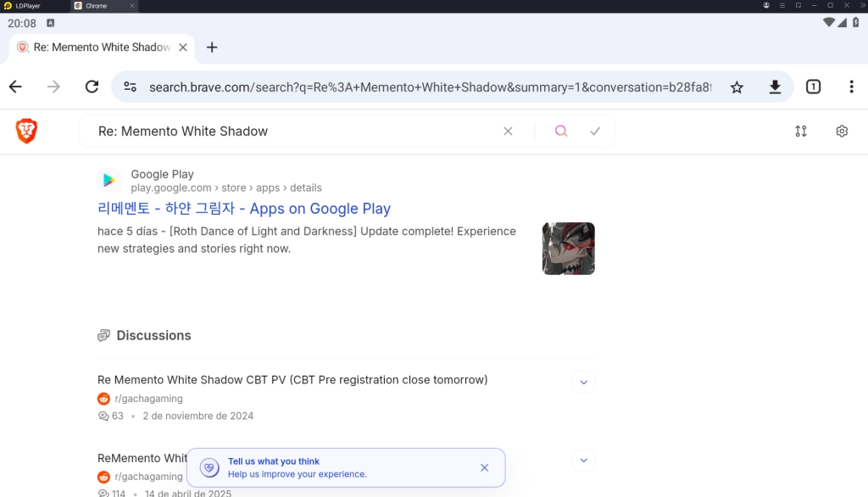Click the Discussions heading
868x497 pixels.
(x=154, y=336)
